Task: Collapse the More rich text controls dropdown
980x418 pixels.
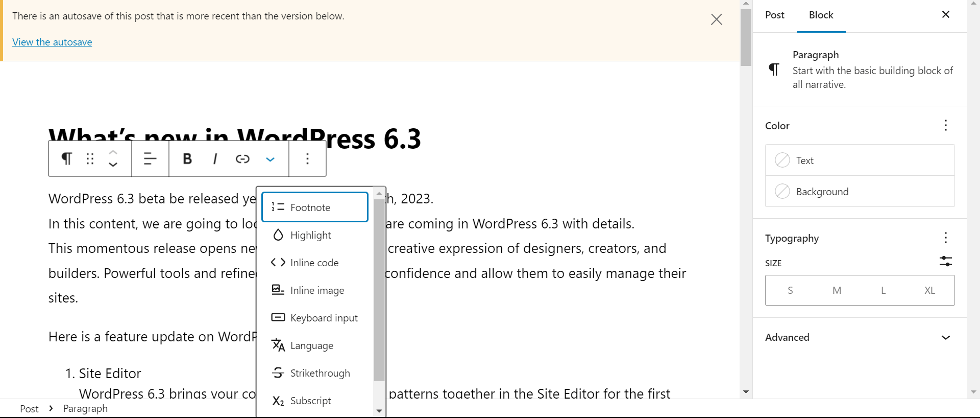Action: tap(270, 159)
